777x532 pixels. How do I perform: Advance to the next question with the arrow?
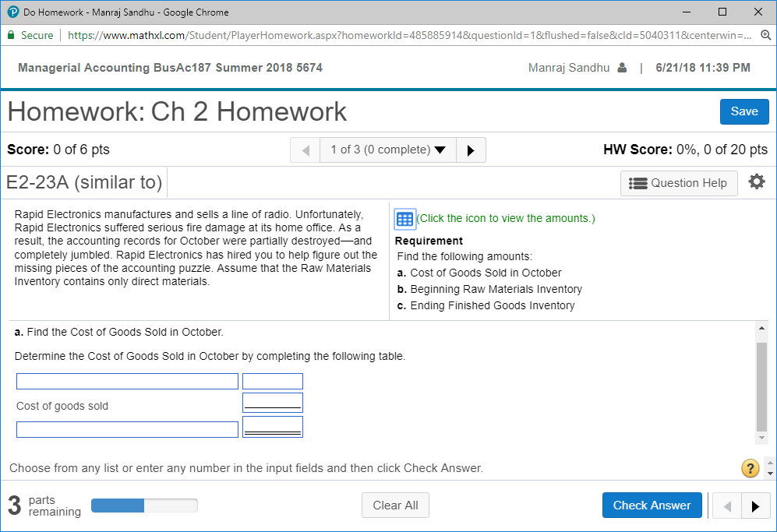click(471, 150)
